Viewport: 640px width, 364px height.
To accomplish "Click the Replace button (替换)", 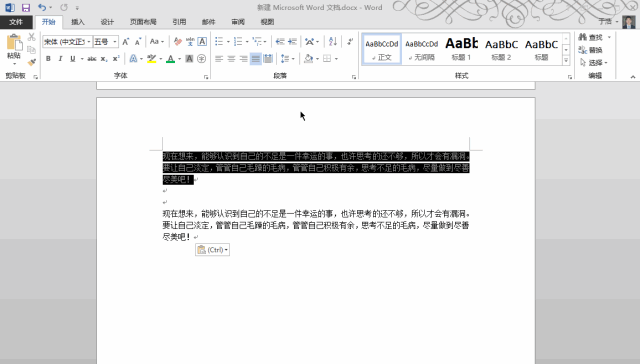I will [591, 50].
